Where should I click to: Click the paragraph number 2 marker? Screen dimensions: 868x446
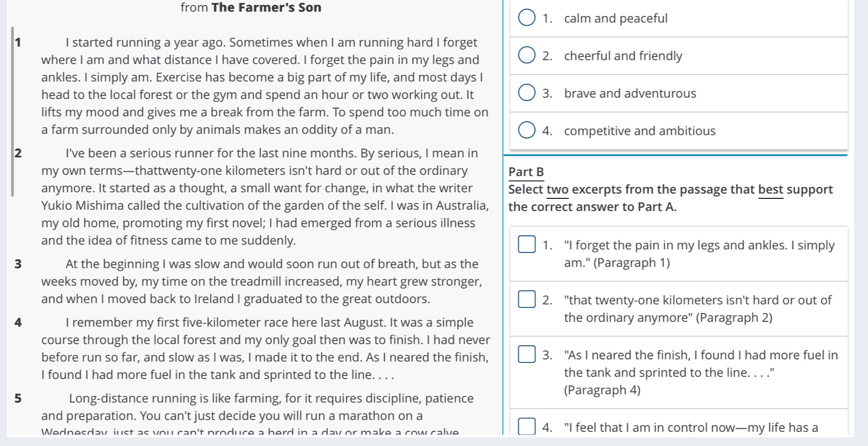[x=18, y=153]
